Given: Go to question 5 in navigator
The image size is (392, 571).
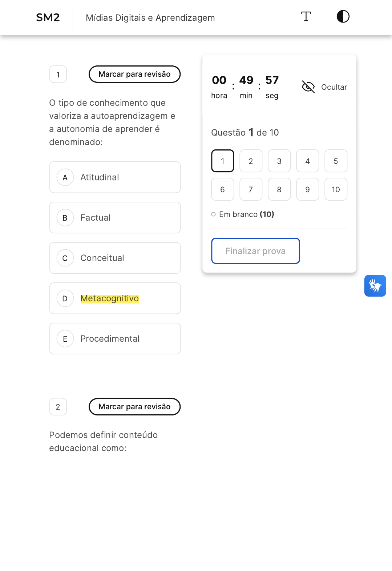Looking at the screenshot, I should click(x=336, y=161).
